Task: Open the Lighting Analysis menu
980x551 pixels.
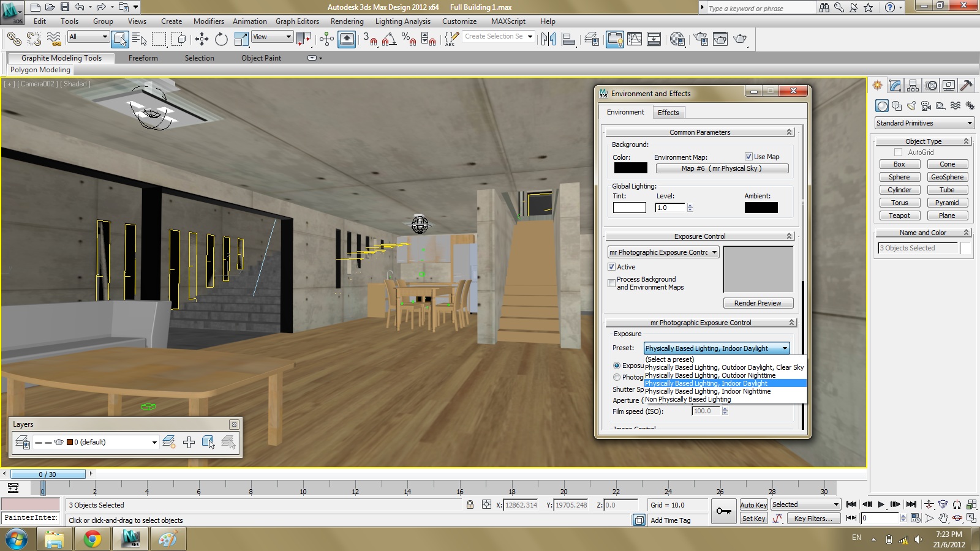Action: [402, 21]
